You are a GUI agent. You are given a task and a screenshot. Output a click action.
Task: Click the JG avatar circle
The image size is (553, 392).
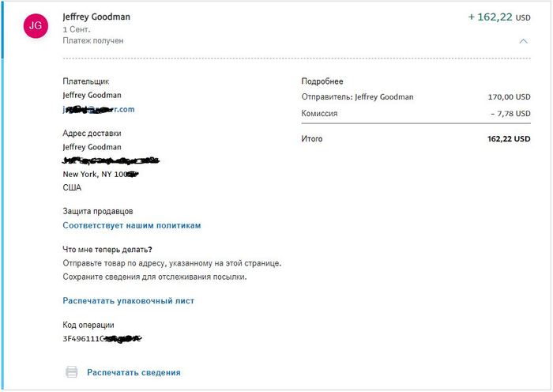pos(36,26)
